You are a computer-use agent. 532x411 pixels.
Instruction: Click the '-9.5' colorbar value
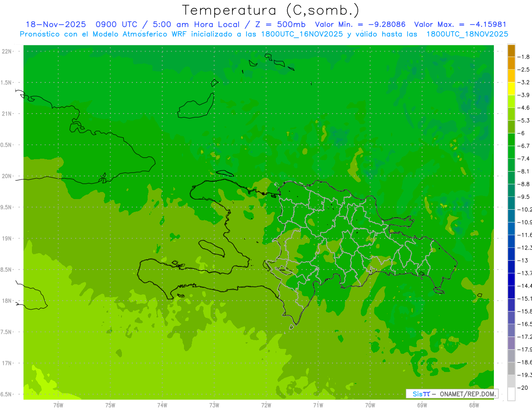[524, 196]
